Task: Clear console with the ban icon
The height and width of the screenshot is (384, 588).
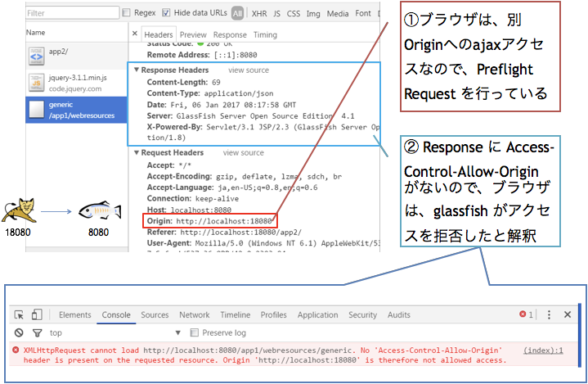Action: 19,332
